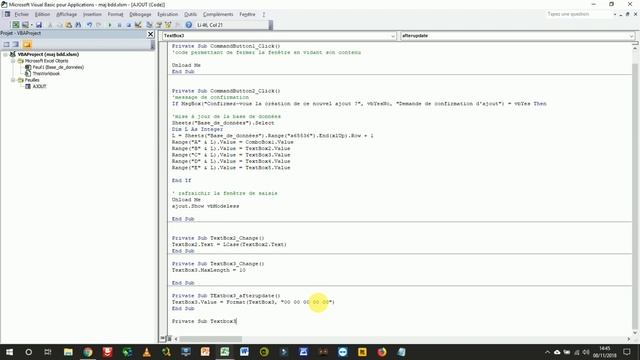This screenshot has height=360, width=640.
Task: Open the Insert UserForm dropdown arrow
Action: (31, 25)
